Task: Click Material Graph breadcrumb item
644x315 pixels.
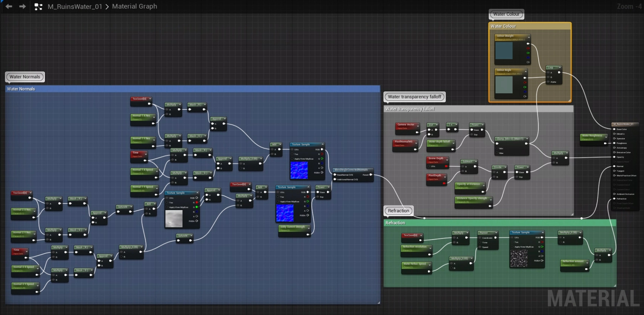Action: tap(135, 6)
